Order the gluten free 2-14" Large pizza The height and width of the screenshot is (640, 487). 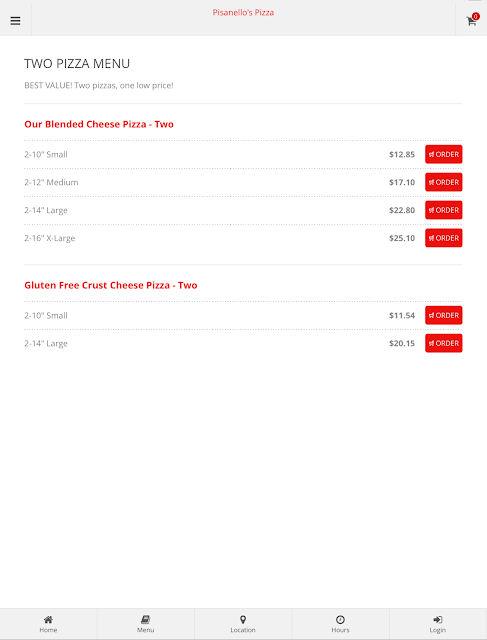pyautogui.click(x=443, y=343)
